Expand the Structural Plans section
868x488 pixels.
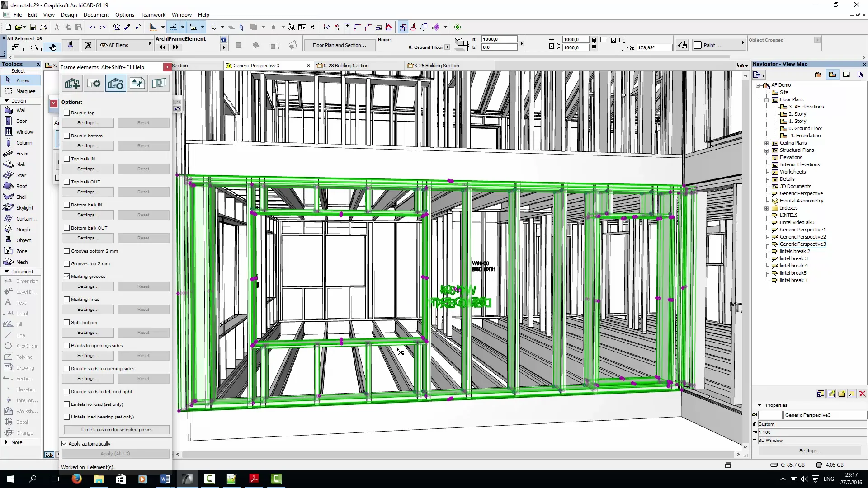(767, 150)
